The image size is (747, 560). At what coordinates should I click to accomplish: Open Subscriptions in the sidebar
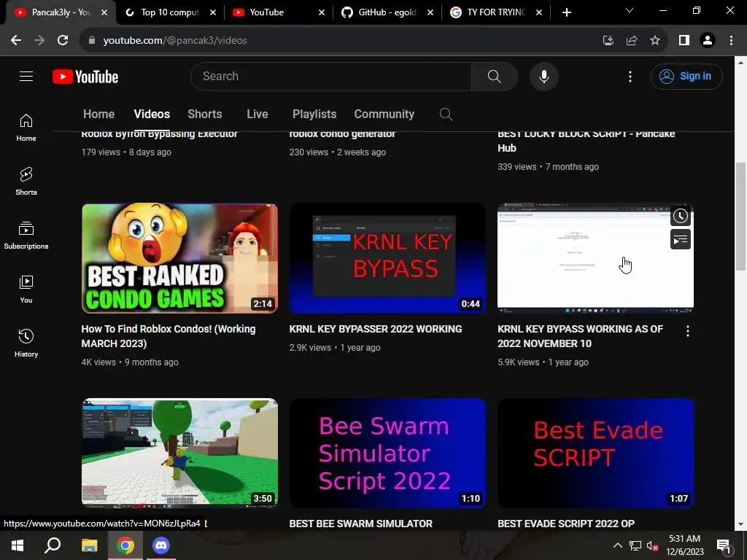click(x=26, y=236)
